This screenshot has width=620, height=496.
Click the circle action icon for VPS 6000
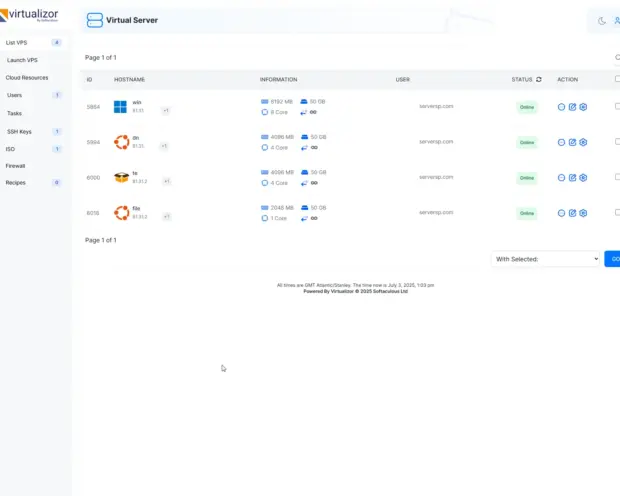coord(561,177)
